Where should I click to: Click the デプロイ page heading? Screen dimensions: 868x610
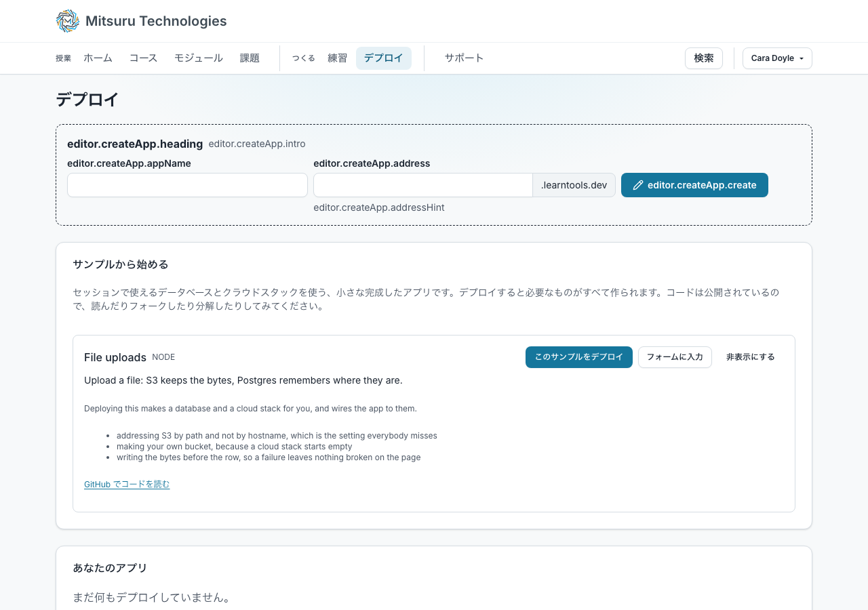87,100
